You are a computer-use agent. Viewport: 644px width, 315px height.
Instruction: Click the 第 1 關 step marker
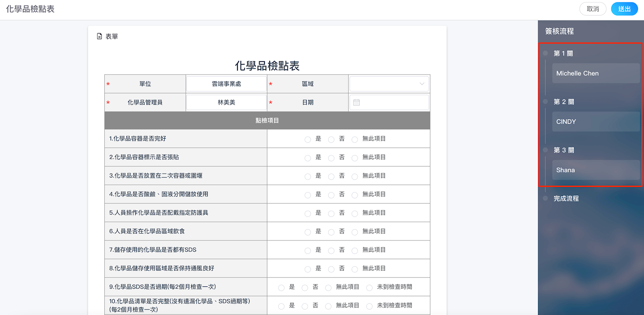545,53
